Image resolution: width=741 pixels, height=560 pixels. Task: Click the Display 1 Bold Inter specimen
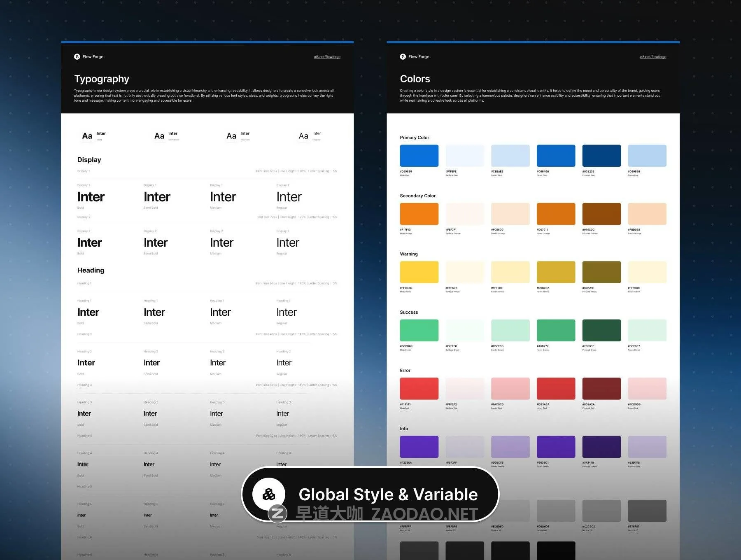[91, 197]
